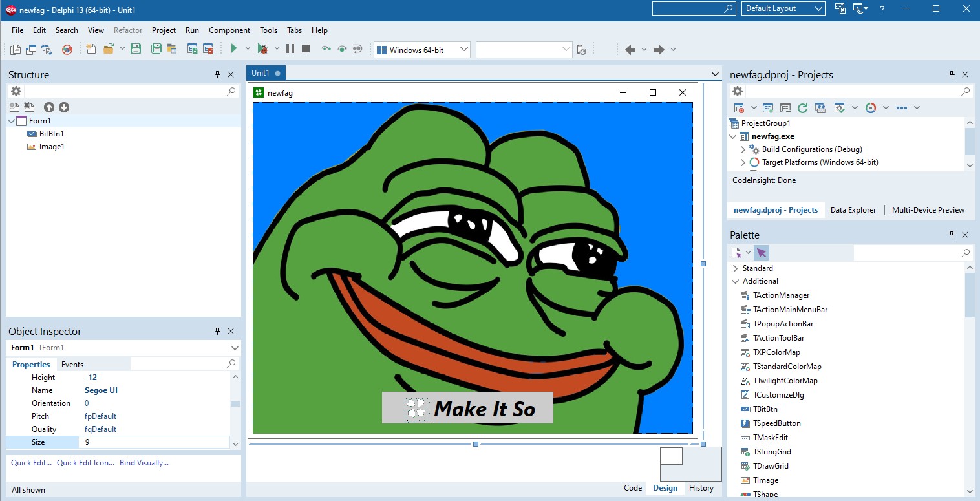The width and height of the screenshot is (980, 501).
Task: Click the Remove from Project toolbar icon
Action: pyautogui.click(x=208, y=48)
